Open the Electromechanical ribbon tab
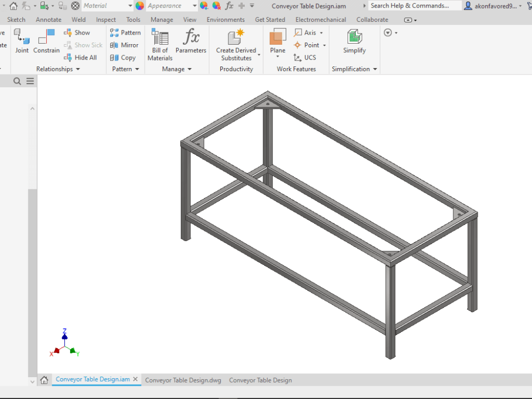Viewport: 532px width, 399px height. coord(320,19)
